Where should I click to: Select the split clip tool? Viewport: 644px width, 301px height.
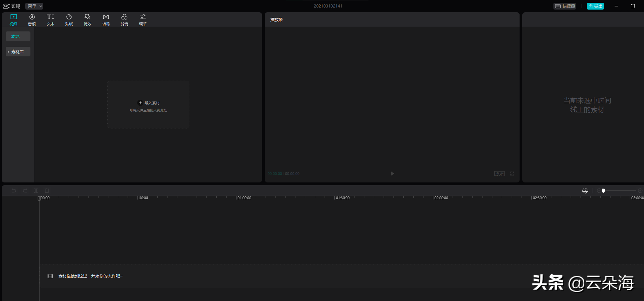pos(36,191)
